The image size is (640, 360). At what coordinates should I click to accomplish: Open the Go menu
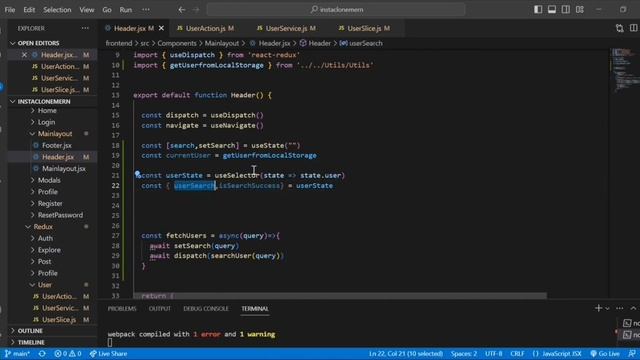tap(107, 9)
